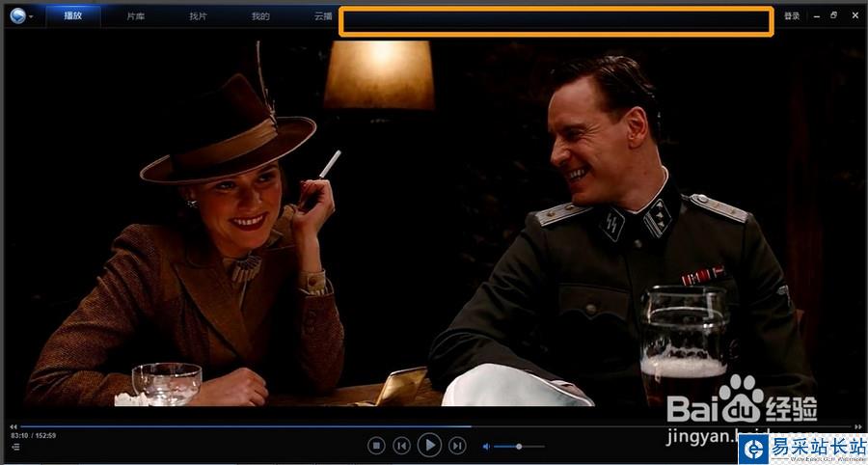Open the 片库 tab

tap(136, 16)
